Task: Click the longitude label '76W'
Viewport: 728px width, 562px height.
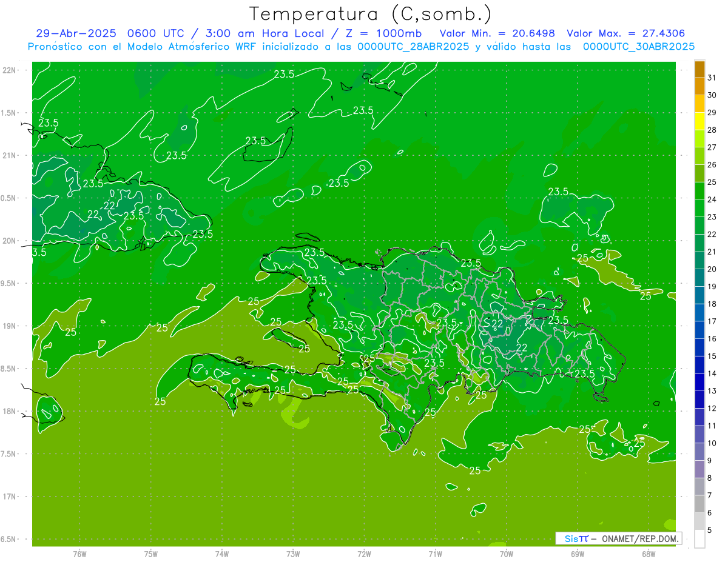Action: 79,554
